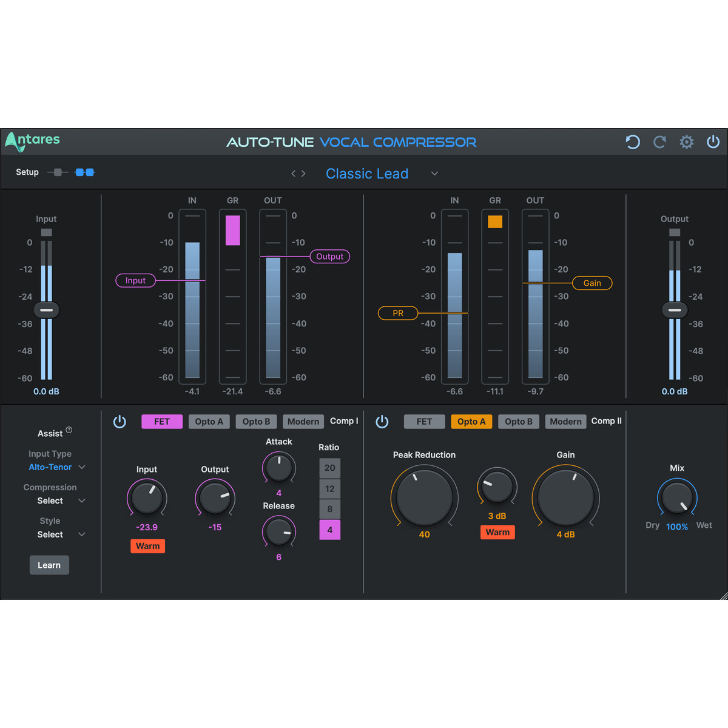The image size is (728, 728).
Task: Select Modern mode for Comp II
Action: pyautogui.click(x=566, y=422)
